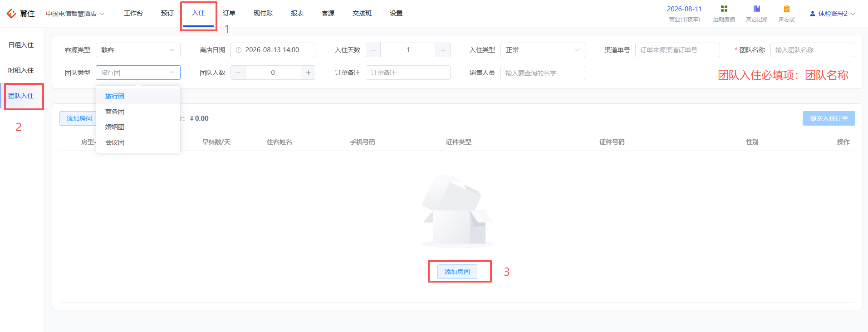Decrease 团队人数 with minus button
The image size is (868, 332).
point(238,73)
